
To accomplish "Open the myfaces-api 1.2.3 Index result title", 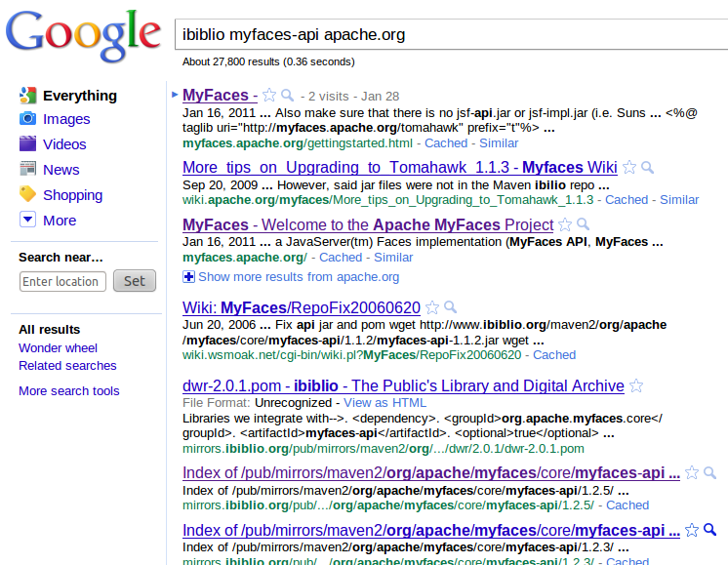I will (x=431, y=530).
